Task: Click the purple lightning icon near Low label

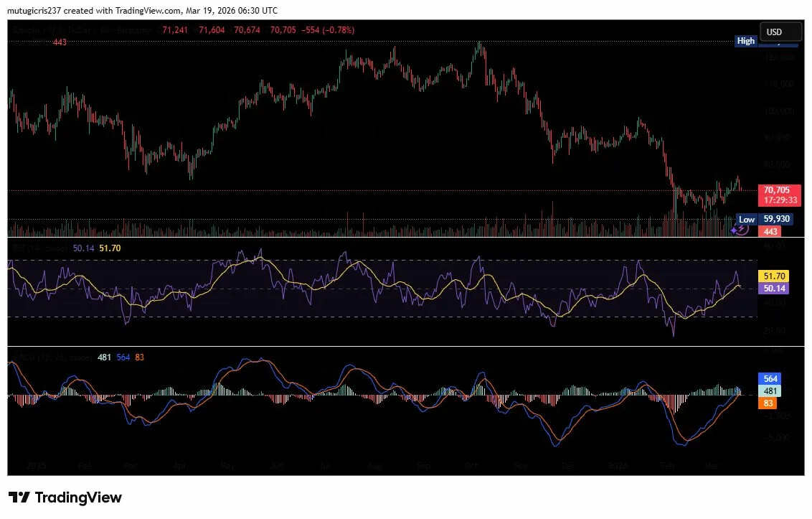Action: pos(742,229)
